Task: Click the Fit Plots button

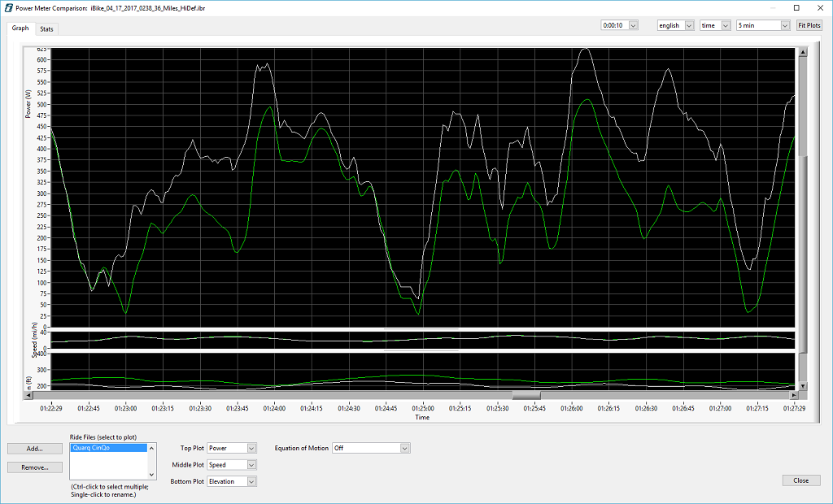Action: coord(809,25)
